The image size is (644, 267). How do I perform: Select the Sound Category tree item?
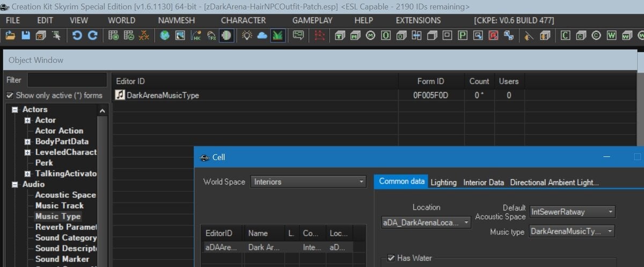click(x=66, y=238)
